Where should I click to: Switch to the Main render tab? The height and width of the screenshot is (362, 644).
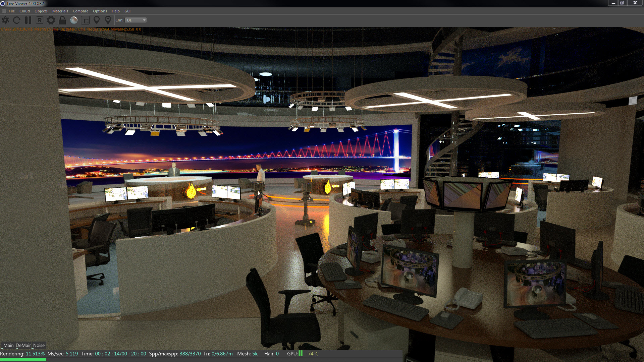[x=8, y=345]
